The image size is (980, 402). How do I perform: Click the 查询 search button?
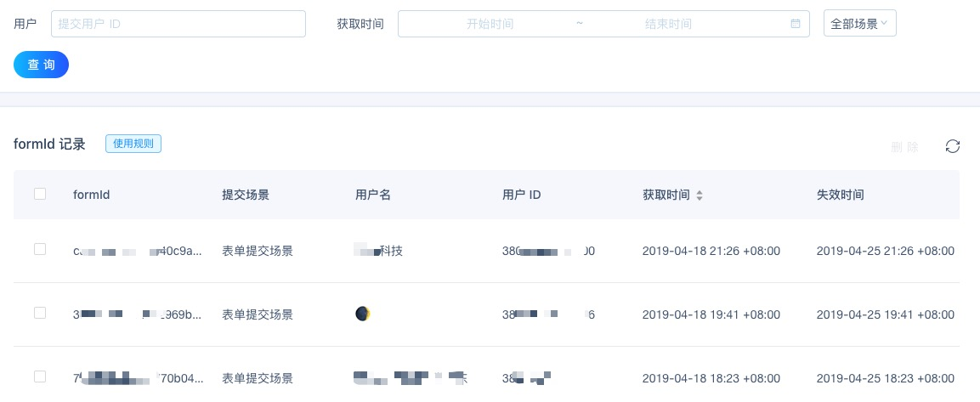pyautogui.click(x=41, y=65)
